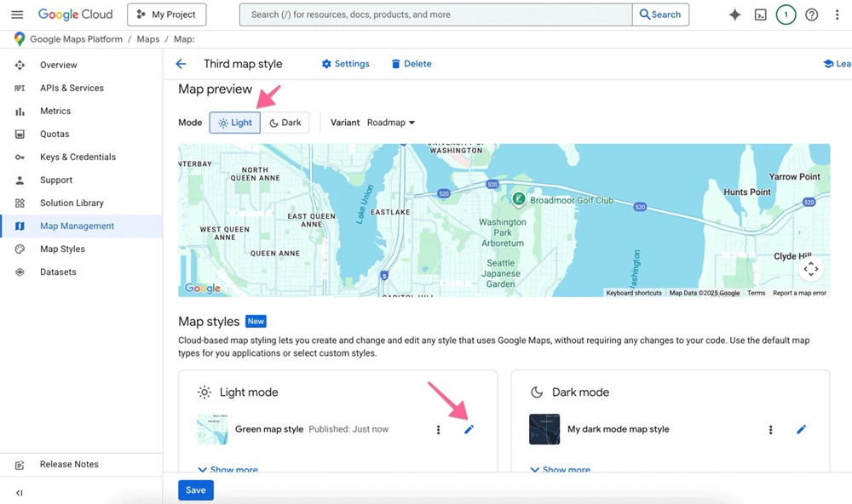This screenshot has height=504, width=852.
Task: Select Keys & Credentials in sidebar
Action: [x=78, y=157]
